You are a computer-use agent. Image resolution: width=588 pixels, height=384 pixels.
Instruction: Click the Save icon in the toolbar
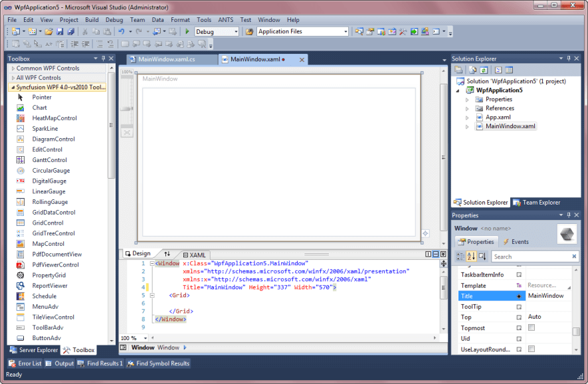coord(60,31)
